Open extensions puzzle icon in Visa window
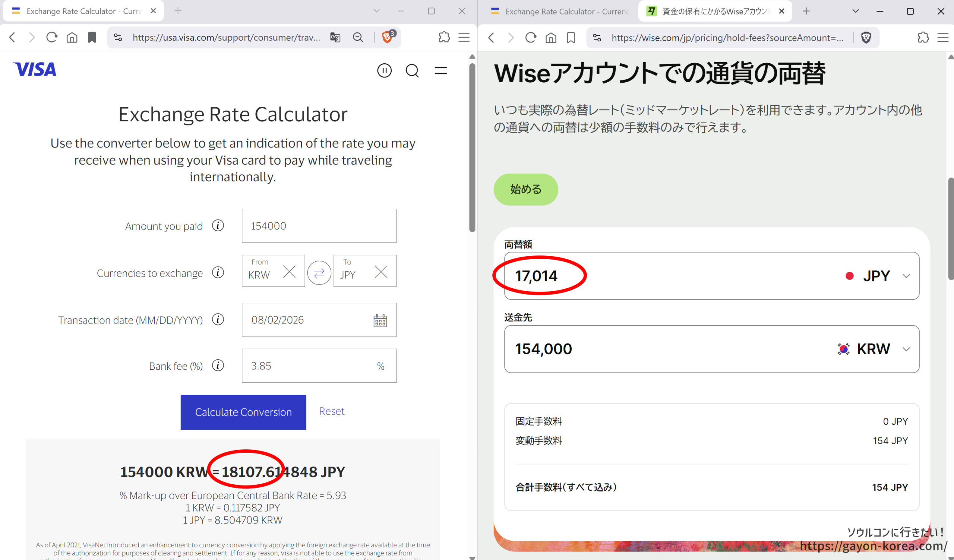The height and width of the screenshot is (560, 954). [x=444, y=38]
